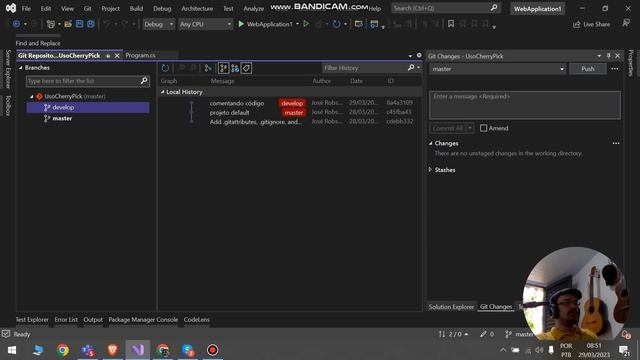Click pending changes pencil icon in status bar
Viewport: 640px width, 360px height.
click(487, 334)
